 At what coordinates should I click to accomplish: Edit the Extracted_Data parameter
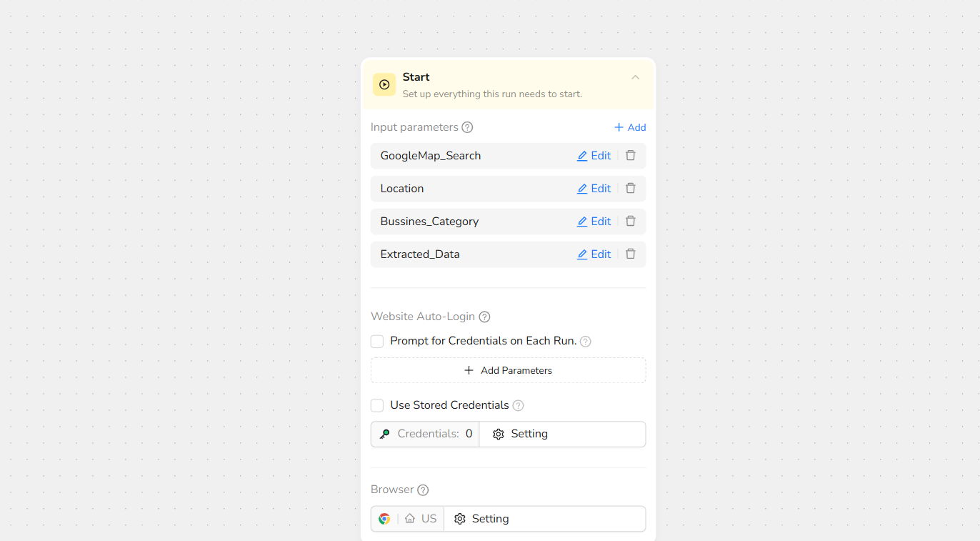594,254
